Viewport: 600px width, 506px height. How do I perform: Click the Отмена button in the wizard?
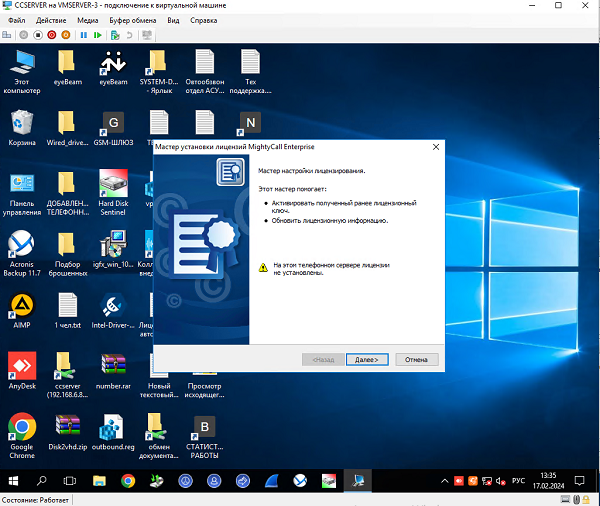[x=416, y=359]
